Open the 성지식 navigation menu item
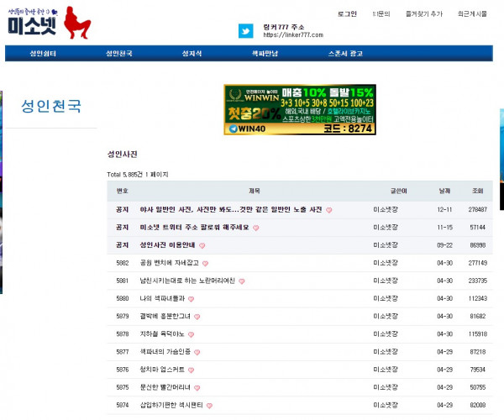This screenshot has height=420, width=504. (192, 54)
